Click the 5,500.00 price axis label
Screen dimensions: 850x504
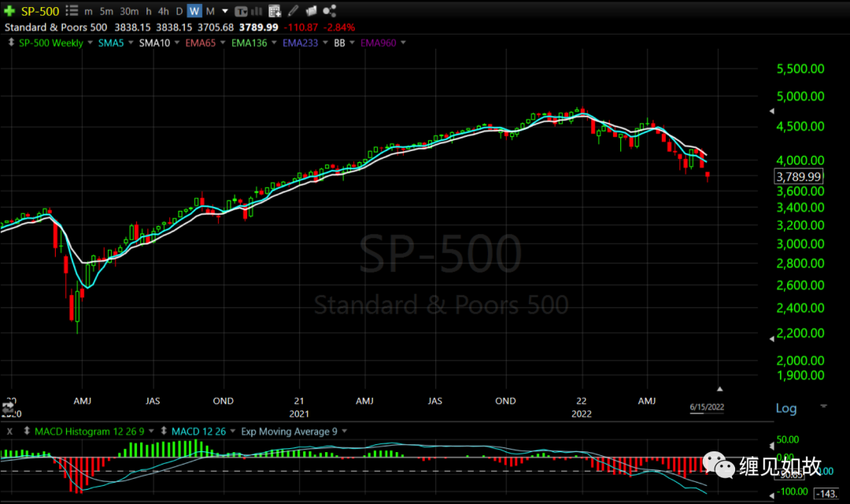click(800, 68)
